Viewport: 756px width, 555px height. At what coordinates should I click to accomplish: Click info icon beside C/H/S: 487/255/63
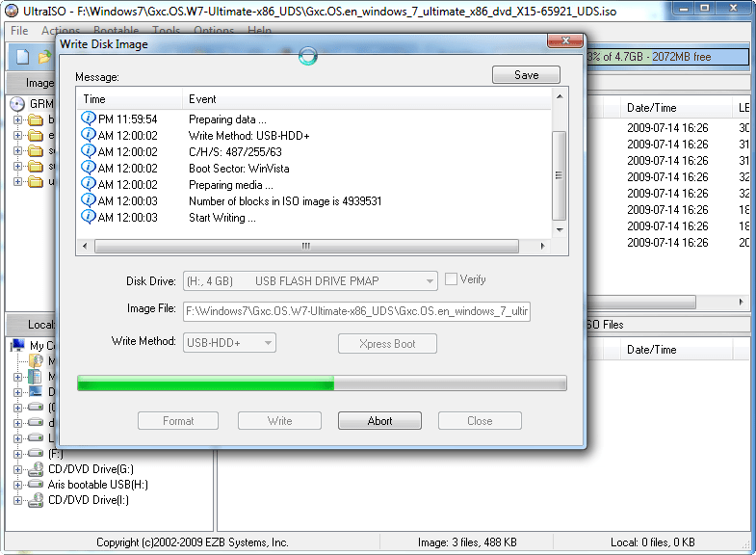(x=89, y=151)
